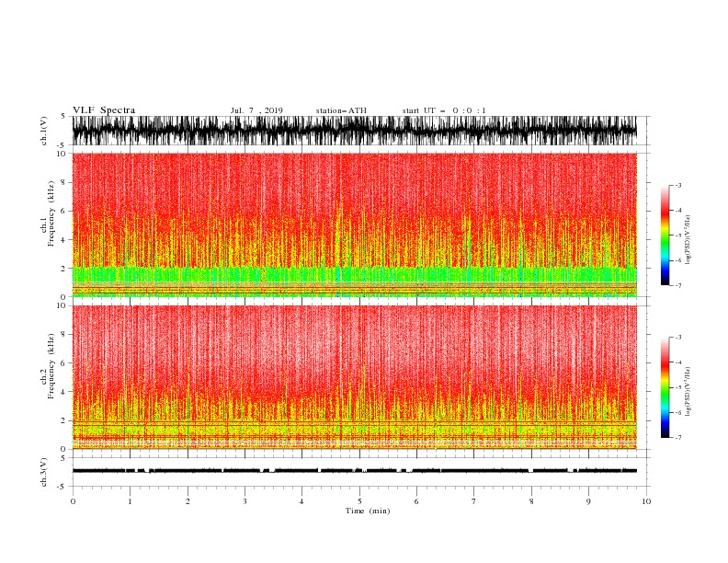Click the "-3" label on ch.1 colorbar
Image resolution: width=728 pixels, height=563 pixels.
click(678, 185)
